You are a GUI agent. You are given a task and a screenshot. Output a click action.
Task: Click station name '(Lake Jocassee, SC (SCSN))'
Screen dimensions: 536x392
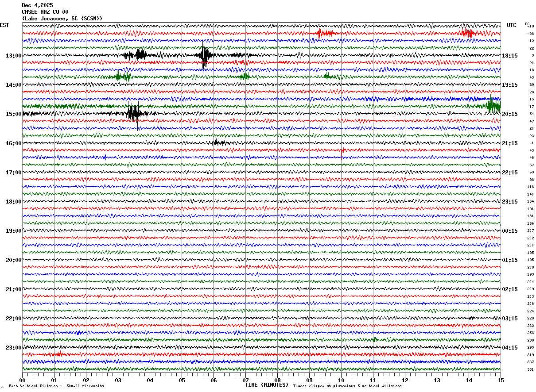click(x=62, y=19)
